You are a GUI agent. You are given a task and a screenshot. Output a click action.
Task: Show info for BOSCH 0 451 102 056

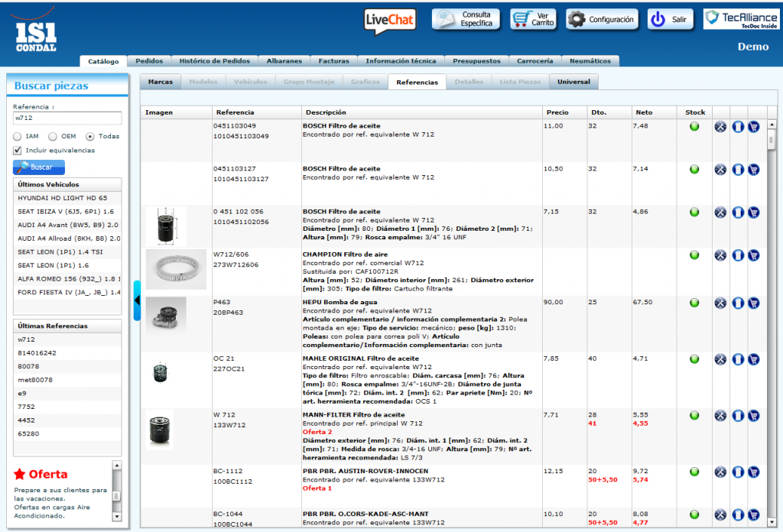point(738,212)
